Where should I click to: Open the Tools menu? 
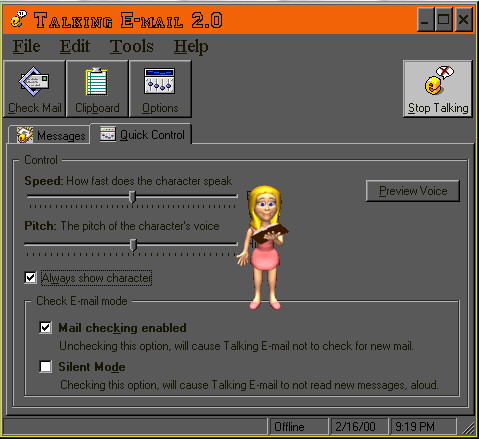132,46
